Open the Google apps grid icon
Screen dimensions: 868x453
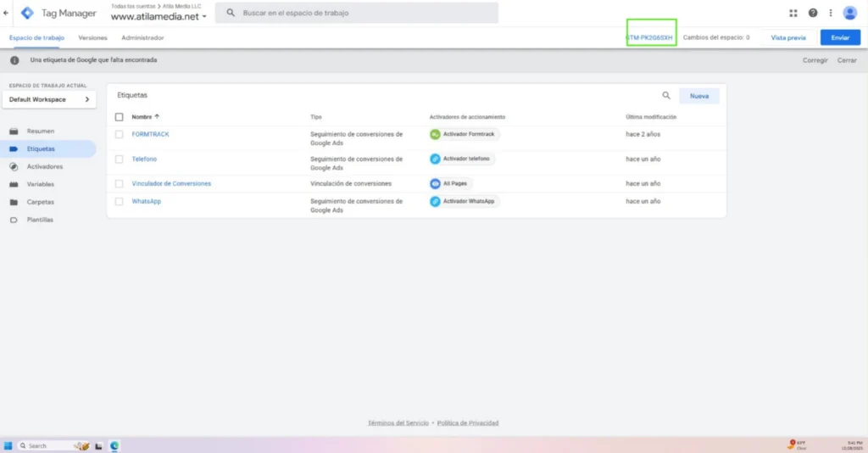click(x=793, y=13)
